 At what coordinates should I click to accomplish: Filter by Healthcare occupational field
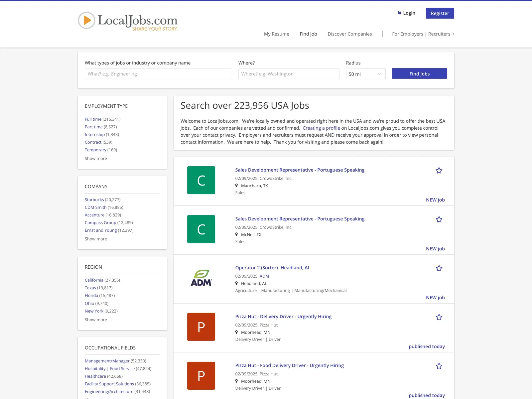tap(95, 376)
